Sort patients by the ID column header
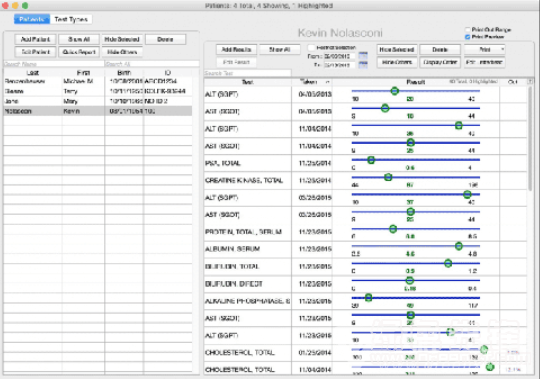Screen dimensions: 540x379 pos(168,73)
